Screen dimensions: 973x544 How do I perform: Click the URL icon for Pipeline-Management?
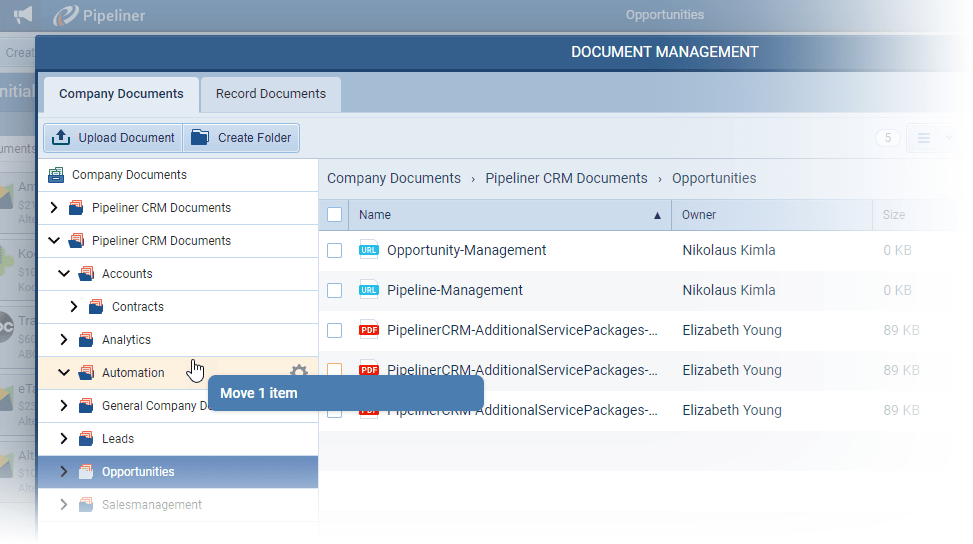[x=369, y=291]
